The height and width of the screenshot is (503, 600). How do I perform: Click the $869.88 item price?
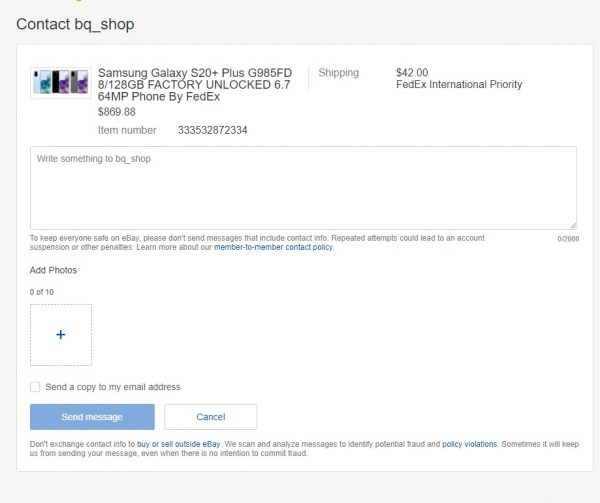pos(117,112)
